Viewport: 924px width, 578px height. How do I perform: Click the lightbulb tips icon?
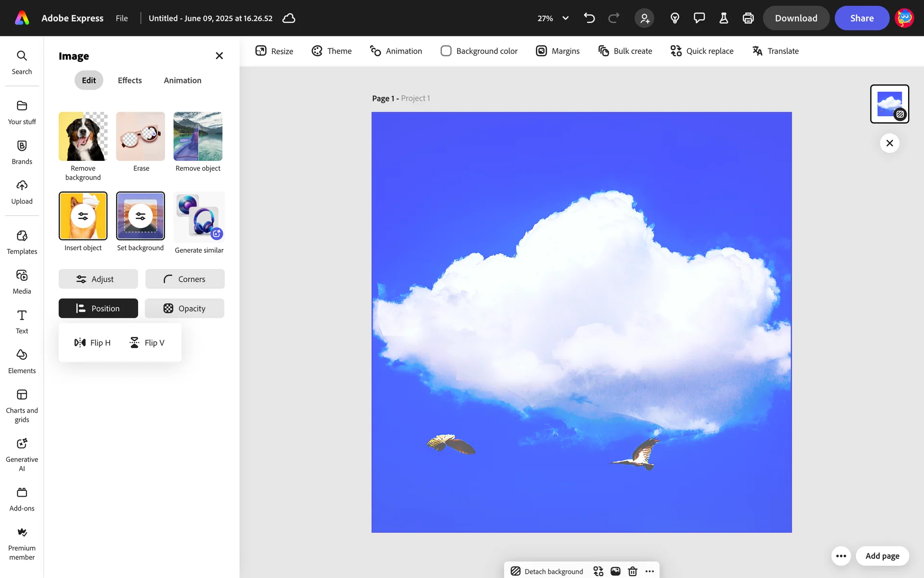click(x=675, y=18)
